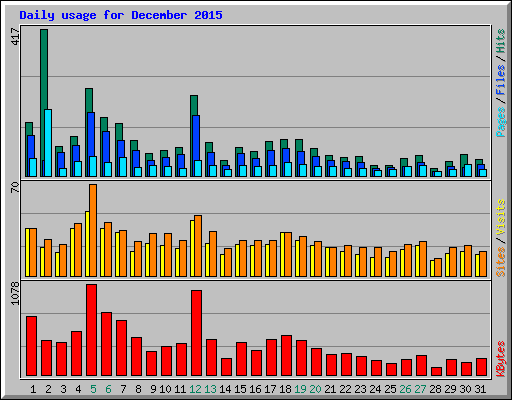Click day label 21 on the x-axis

330,389
